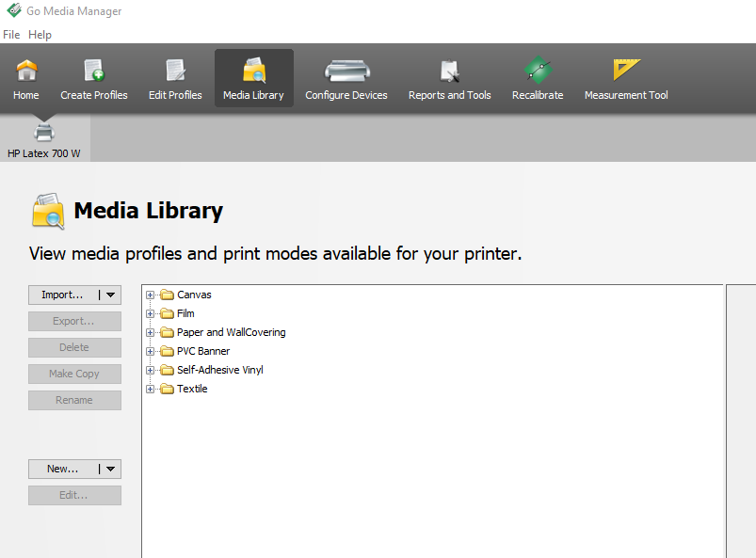
Task: Expand the Textile tree node
Action: click(x=150, y=389)
